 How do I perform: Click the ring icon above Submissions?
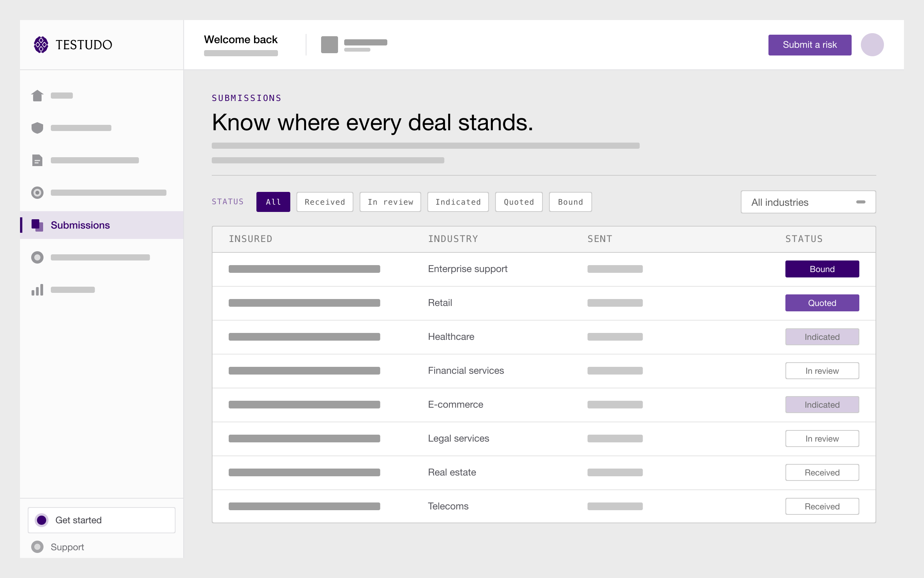tap(37, 193)
